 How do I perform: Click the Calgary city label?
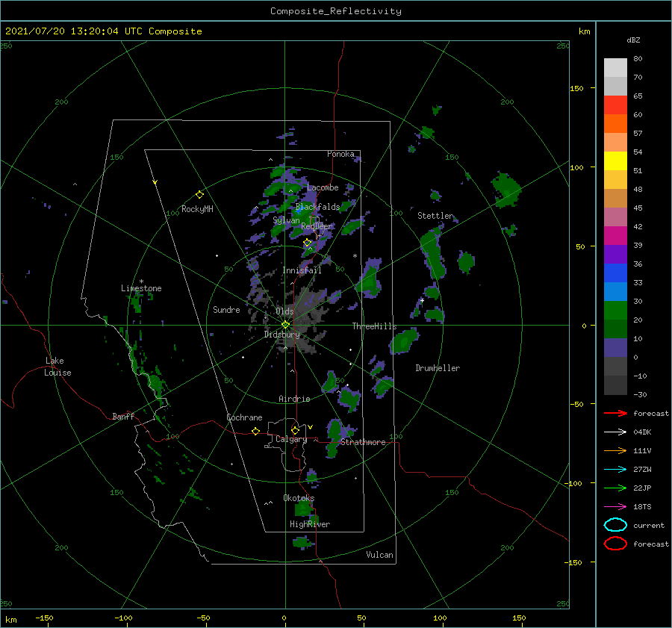pyautogui.click(x=291, y=439)
